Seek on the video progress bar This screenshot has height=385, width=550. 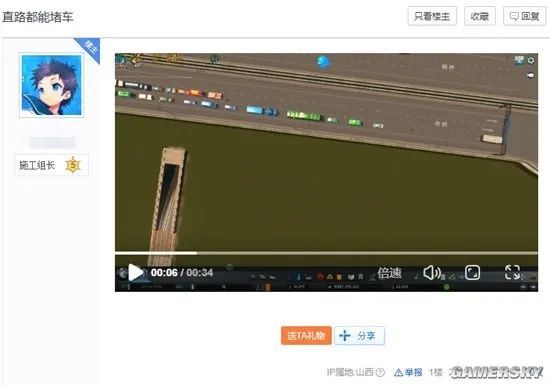[326, 252]
